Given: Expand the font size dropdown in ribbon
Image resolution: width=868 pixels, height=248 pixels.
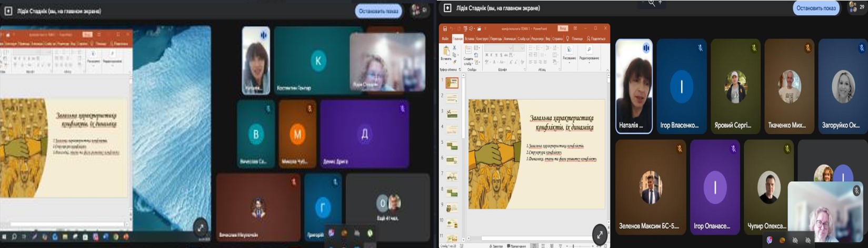Looking at the screenshot, I should 522,48.
